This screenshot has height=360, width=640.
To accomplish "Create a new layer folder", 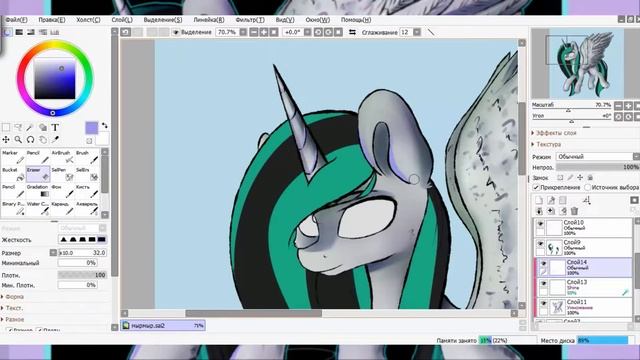I will [562, 200].
